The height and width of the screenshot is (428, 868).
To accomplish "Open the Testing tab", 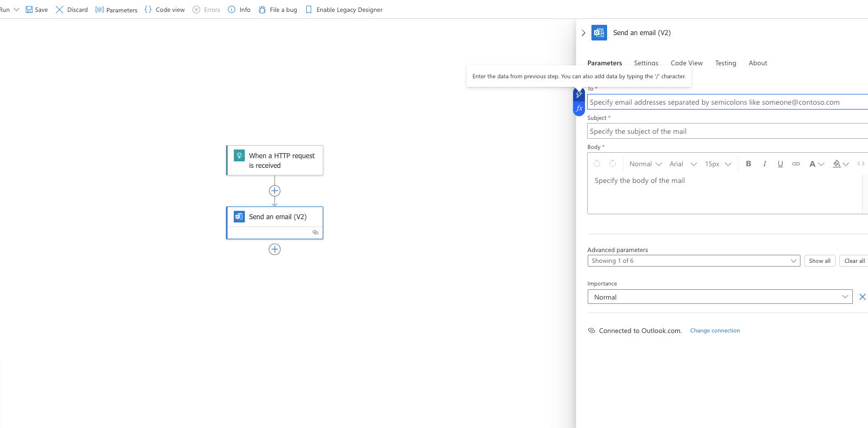I will pos(725,63).
